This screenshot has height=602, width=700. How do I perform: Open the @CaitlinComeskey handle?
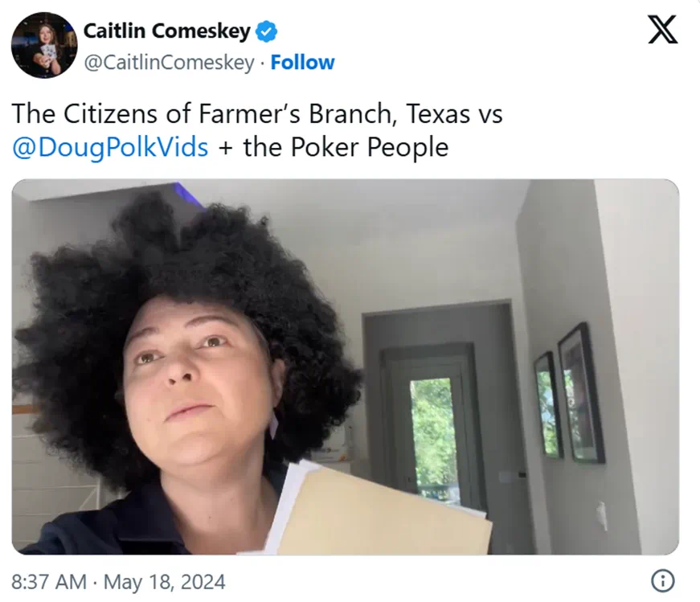[x=170, y=63]
